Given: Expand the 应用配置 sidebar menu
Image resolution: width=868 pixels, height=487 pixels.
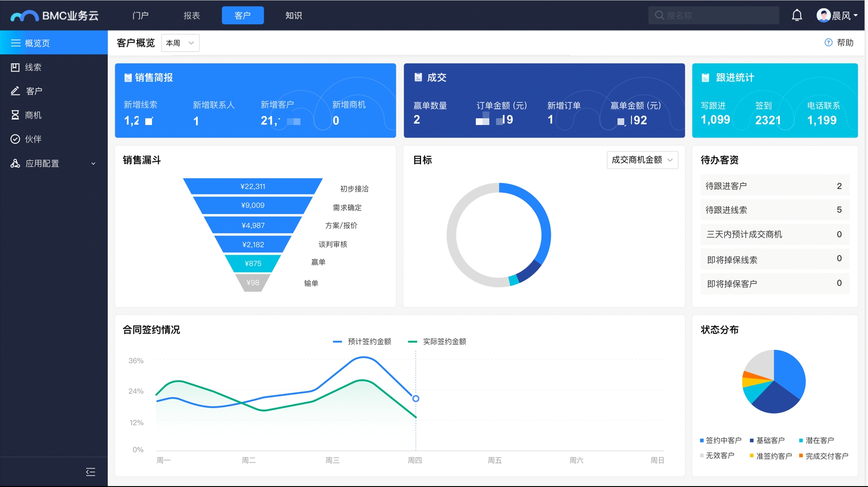Looking at the screenshot, I should click(x=54, y=163).
